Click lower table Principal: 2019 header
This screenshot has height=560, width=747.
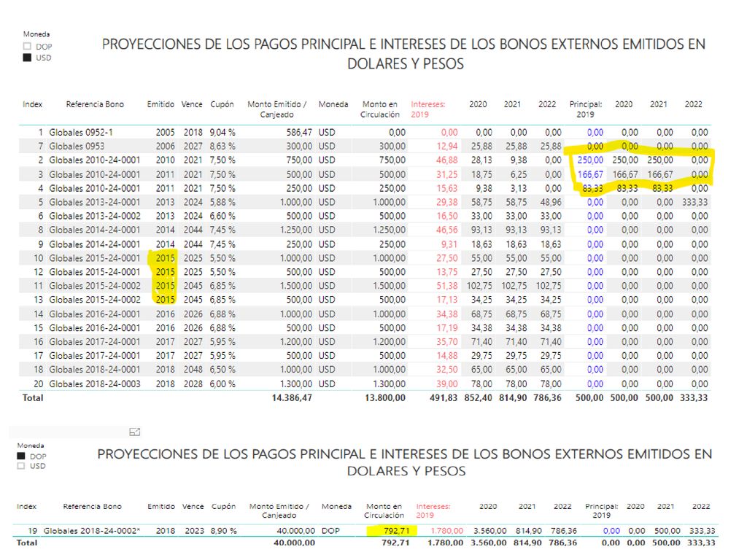point(601,510)
